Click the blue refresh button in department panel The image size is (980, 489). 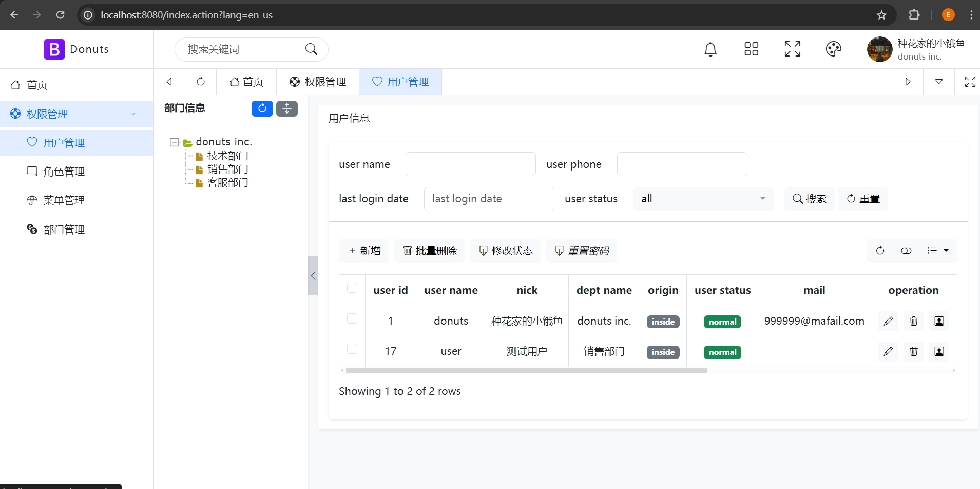point(262,108)
